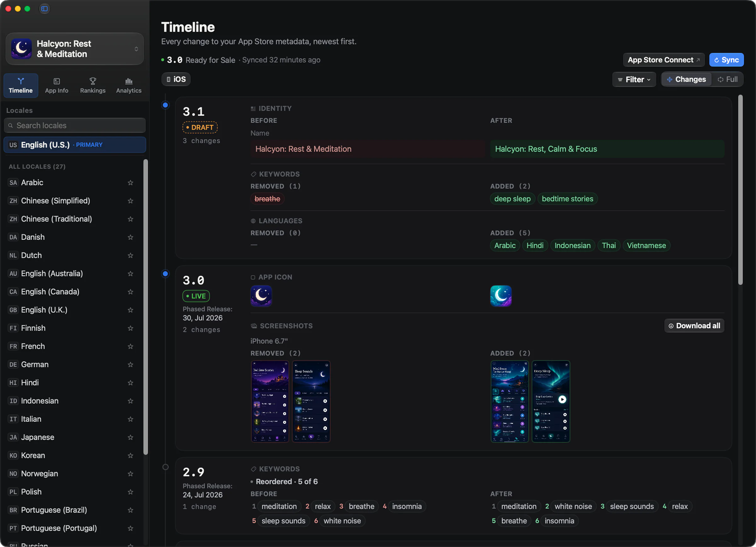Go to the Rankings tab
The width and height of the screenshot is (756, 547).
tap(93, 86)
